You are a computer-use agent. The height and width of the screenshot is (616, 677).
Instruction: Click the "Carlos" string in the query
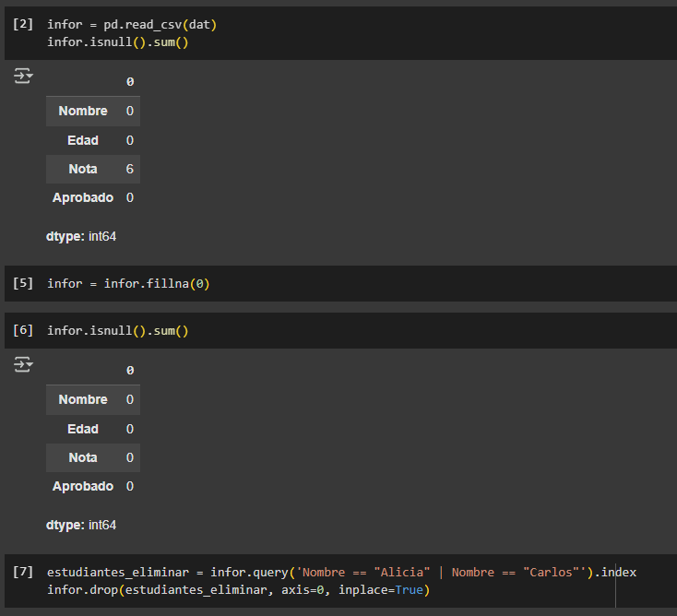click(551, 573)
